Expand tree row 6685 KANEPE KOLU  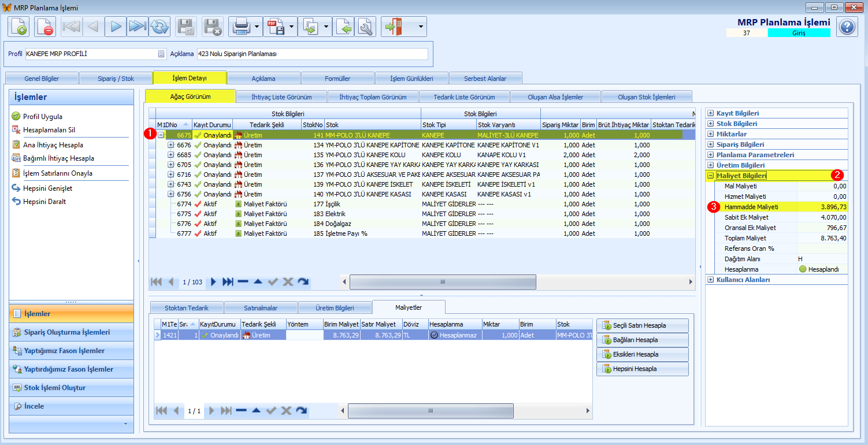pos(171,155)
